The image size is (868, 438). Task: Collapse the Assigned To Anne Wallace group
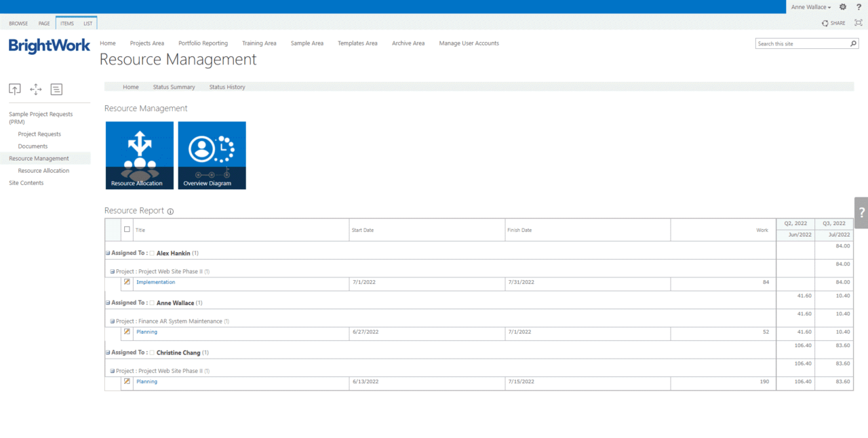pyautogui.click(x=107, y=302)
